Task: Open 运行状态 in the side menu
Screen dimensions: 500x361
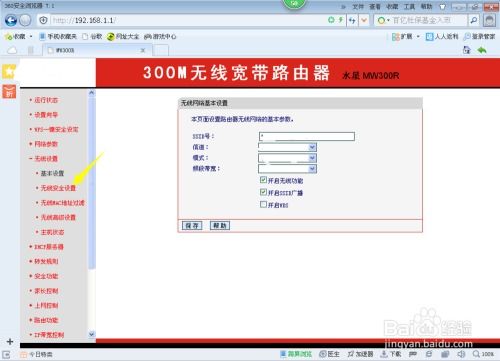Action: (46, 100)
